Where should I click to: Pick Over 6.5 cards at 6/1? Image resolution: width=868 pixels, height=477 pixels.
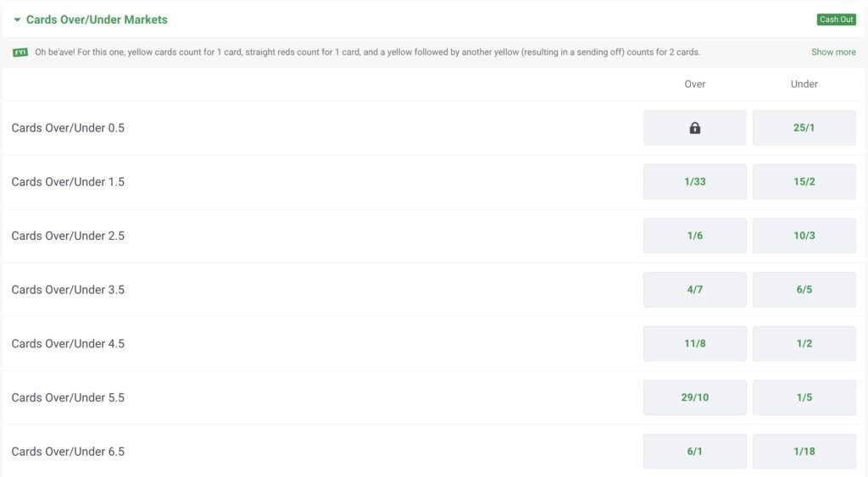(694, 452)
